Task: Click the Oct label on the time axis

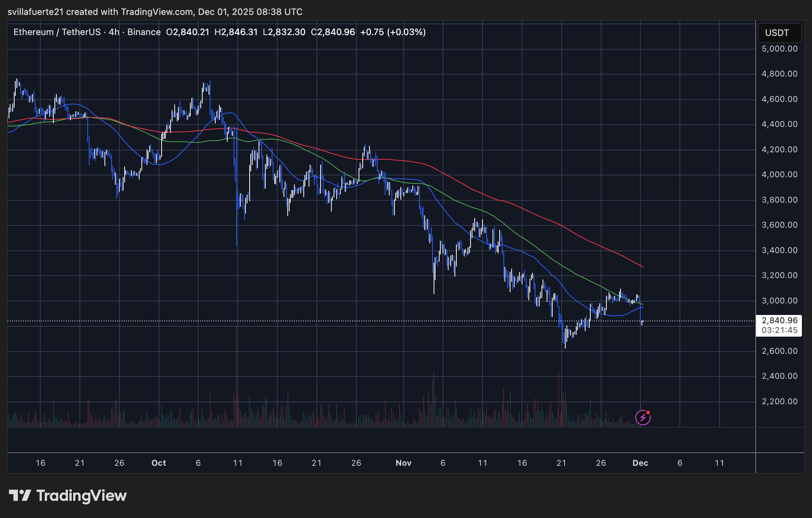Action: coord(158,463)
